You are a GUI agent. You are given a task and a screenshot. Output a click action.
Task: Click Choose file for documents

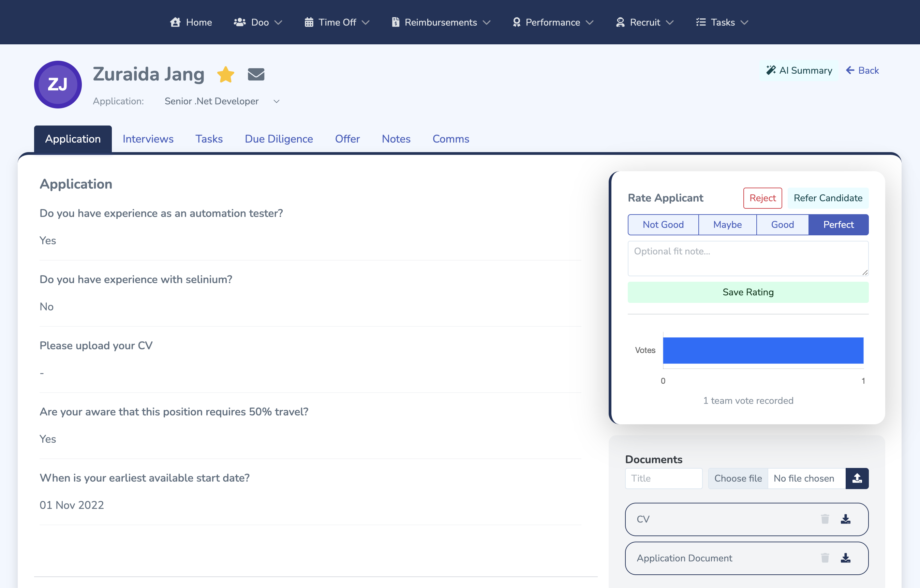pyautogui.click(x=738, y=478)
